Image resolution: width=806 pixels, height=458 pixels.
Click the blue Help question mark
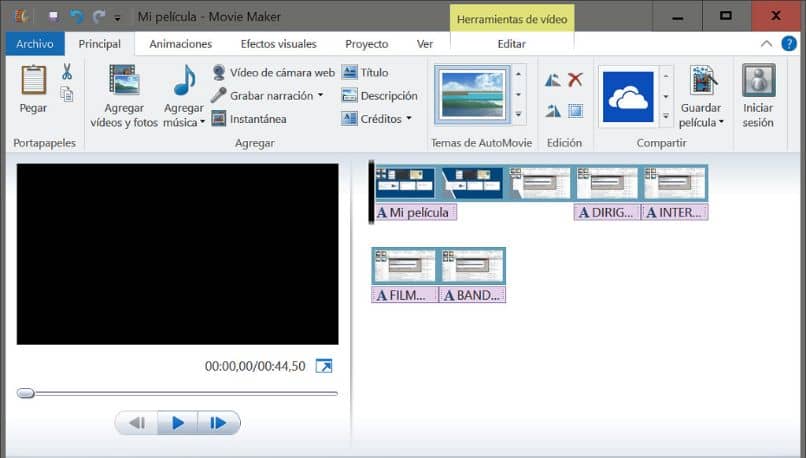click(x=789, y=44)
